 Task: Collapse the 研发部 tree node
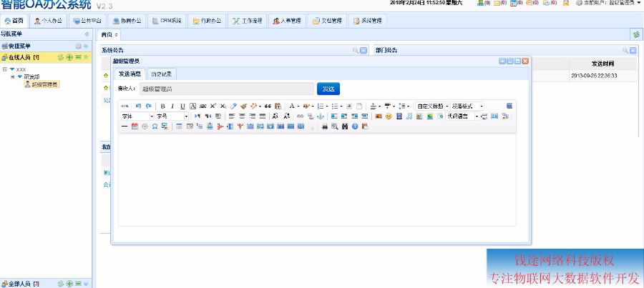13,76
